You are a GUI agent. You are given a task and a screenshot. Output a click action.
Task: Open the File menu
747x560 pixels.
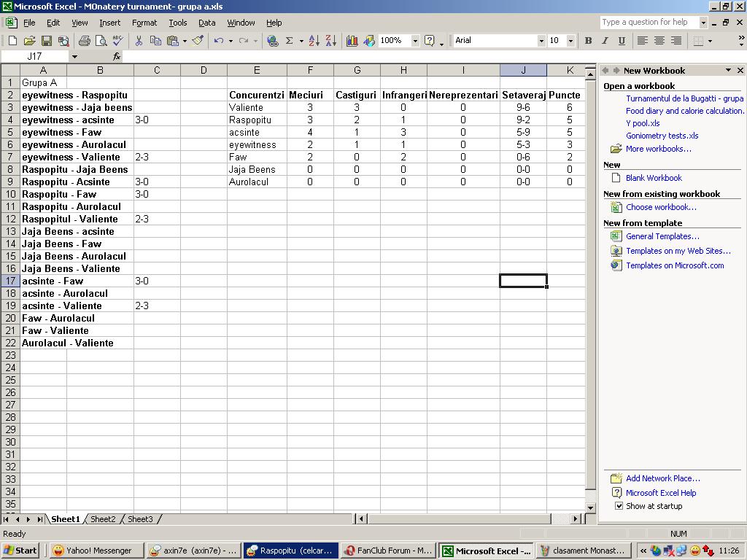point(29,23)
